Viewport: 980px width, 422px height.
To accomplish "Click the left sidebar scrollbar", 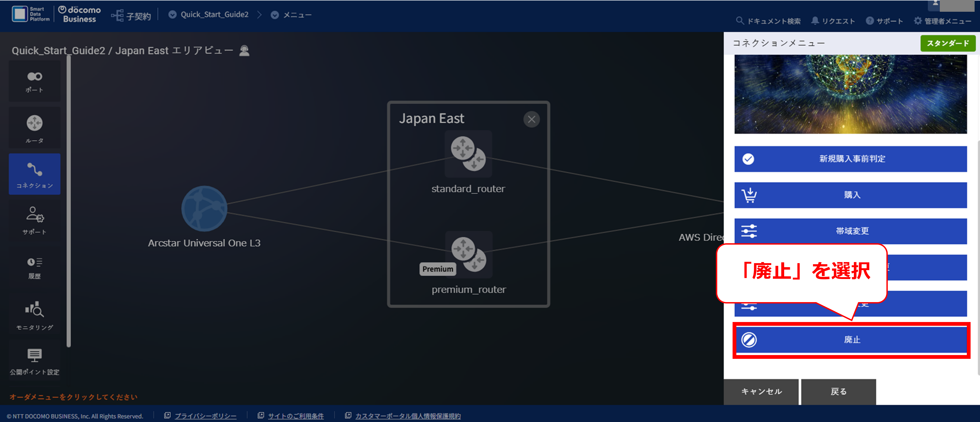I will click(69, 201).
